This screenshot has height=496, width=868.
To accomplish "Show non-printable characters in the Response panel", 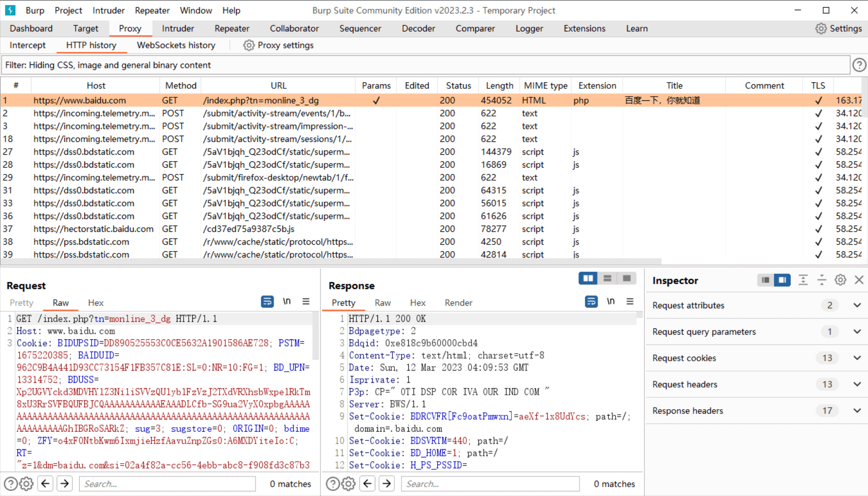I will click(610, 302).
